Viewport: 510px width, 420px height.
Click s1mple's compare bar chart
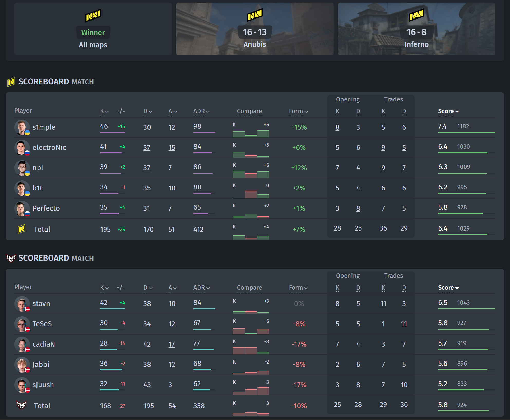click(x=251, y=130)
